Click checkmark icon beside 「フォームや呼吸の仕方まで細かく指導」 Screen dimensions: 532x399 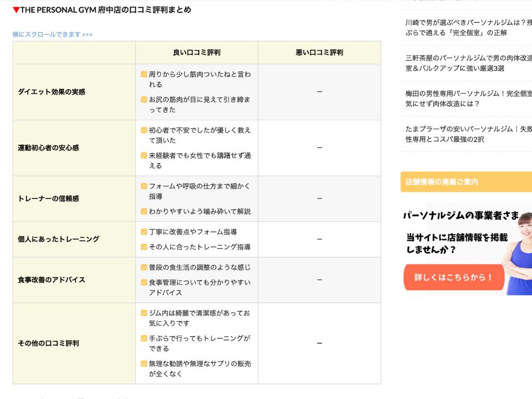(143, 186)
